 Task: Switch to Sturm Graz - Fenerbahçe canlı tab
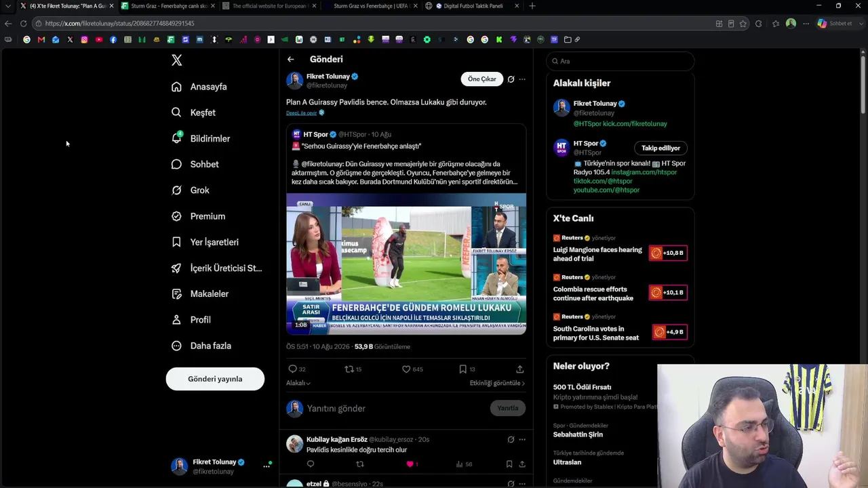pos(167,6)
